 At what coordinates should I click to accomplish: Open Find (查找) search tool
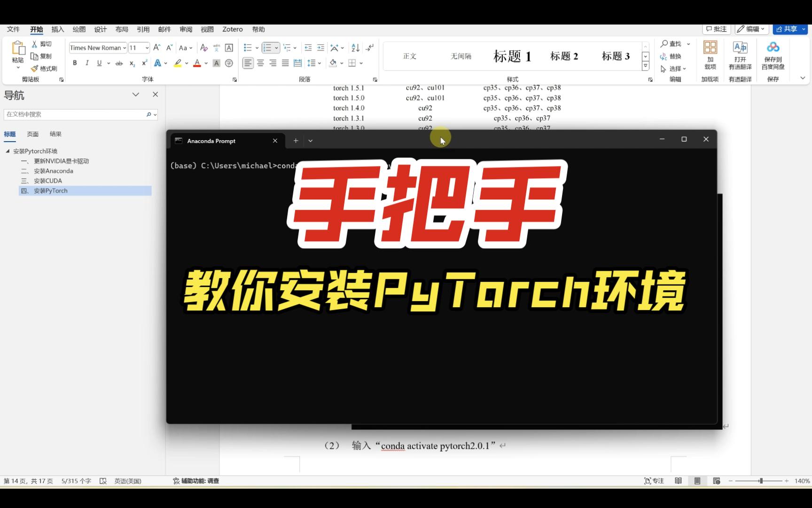point(671,44)
